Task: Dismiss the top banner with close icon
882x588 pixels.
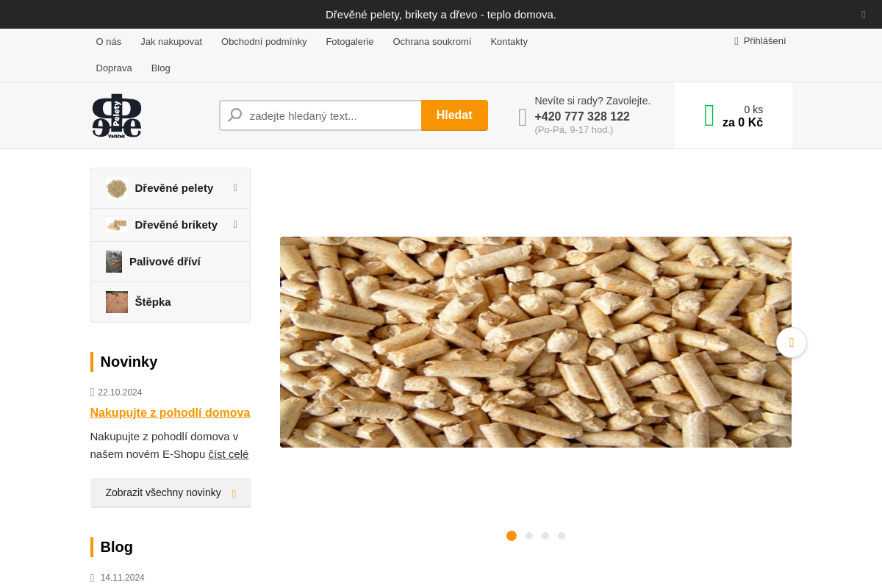Action: (x=864, y=15)
